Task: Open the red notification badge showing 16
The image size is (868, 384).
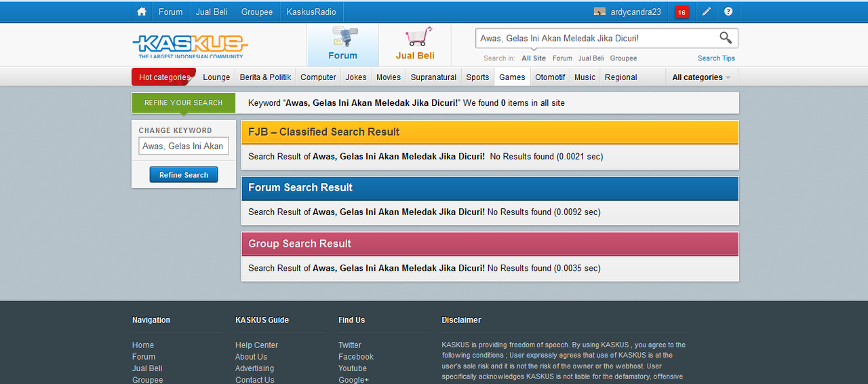Action: click(x=682, y=12)
